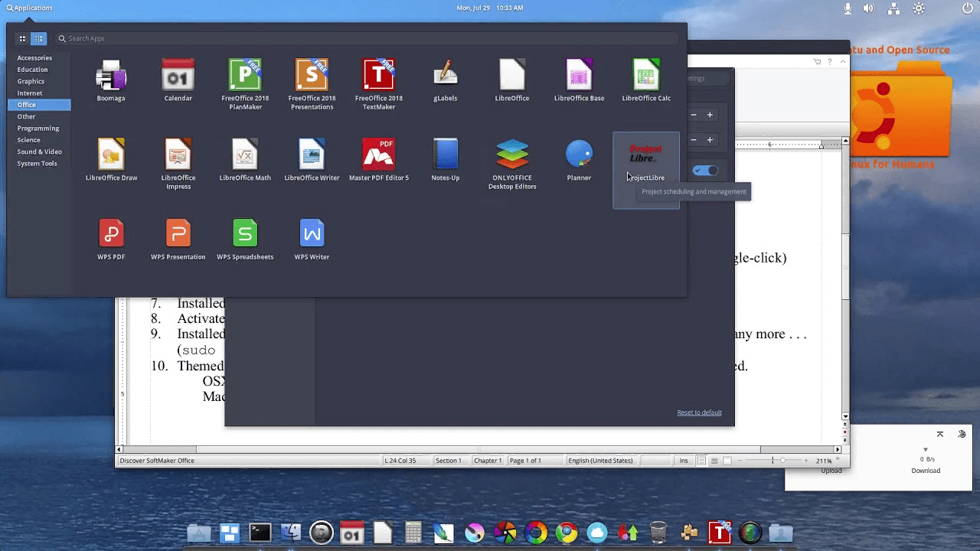Click the Reset to default link
Screen dimensions: 980x551
(699, 412)
